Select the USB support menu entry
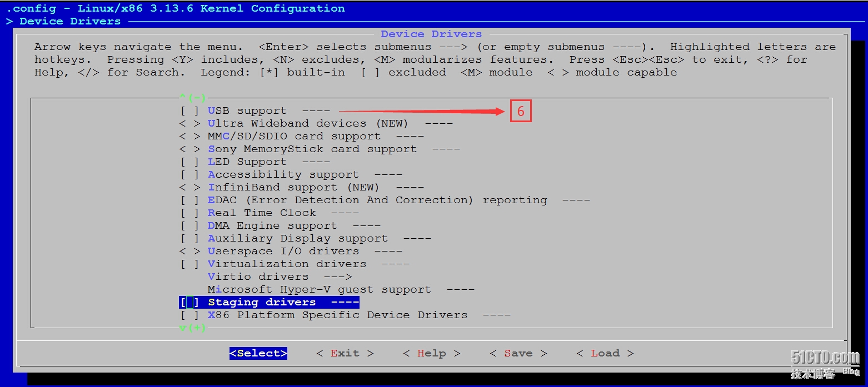 [x=269, y=110]
